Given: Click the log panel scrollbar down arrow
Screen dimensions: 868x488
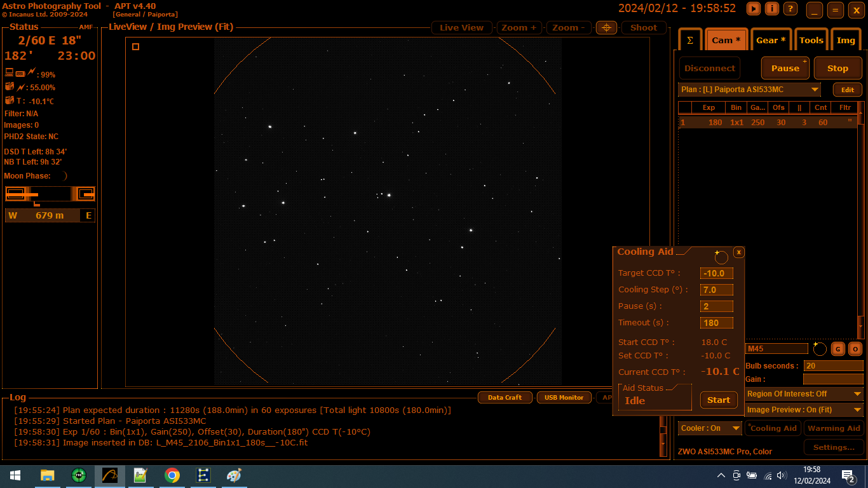Looking at the screenshot, I should 663,444.
